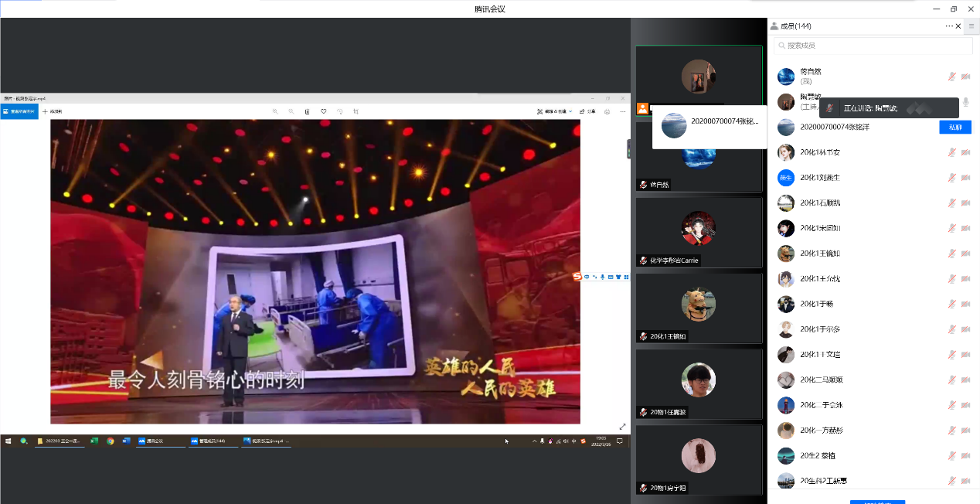Toggle camera for 20化1王镜如 in list
The width and height of the screenshot is (980, 504).
tap(965, 254)
